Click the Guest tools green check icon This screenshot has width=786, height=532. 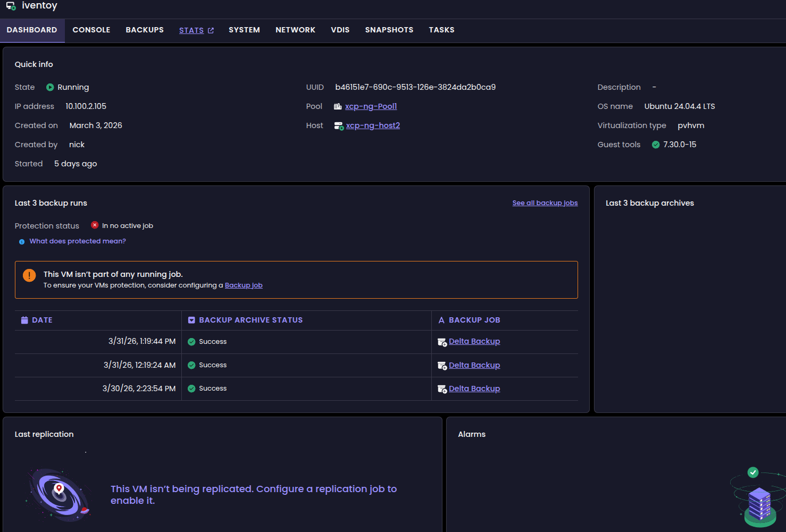tap(656, 145)
